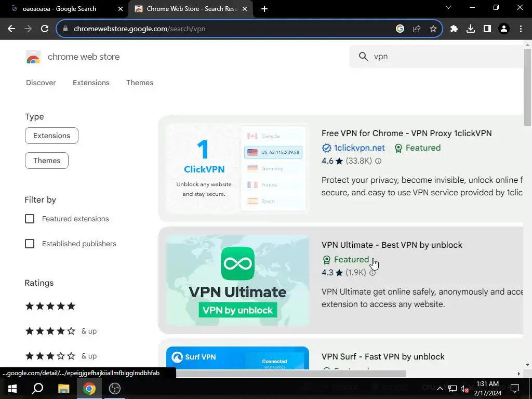
Task: Click the Chrome Web Store logo
Action: (33, 57)
